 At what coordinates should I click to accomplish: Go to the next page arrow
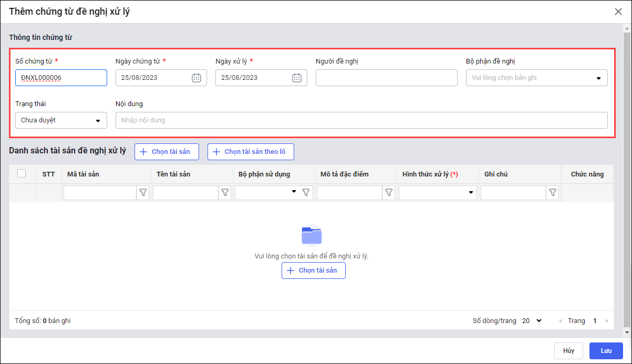[x=607, y=320]
